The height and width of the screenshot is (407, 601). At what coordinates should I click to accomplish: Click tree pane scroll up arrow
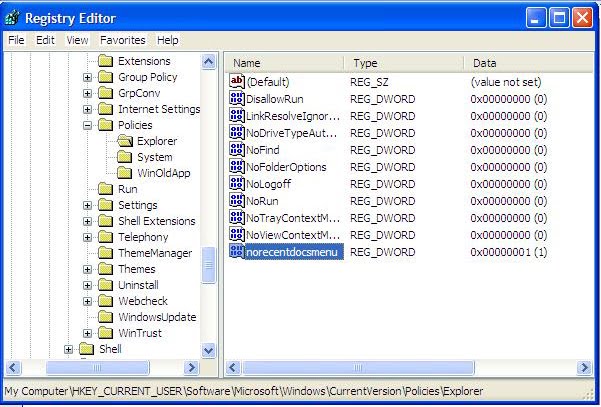[209, 62]
